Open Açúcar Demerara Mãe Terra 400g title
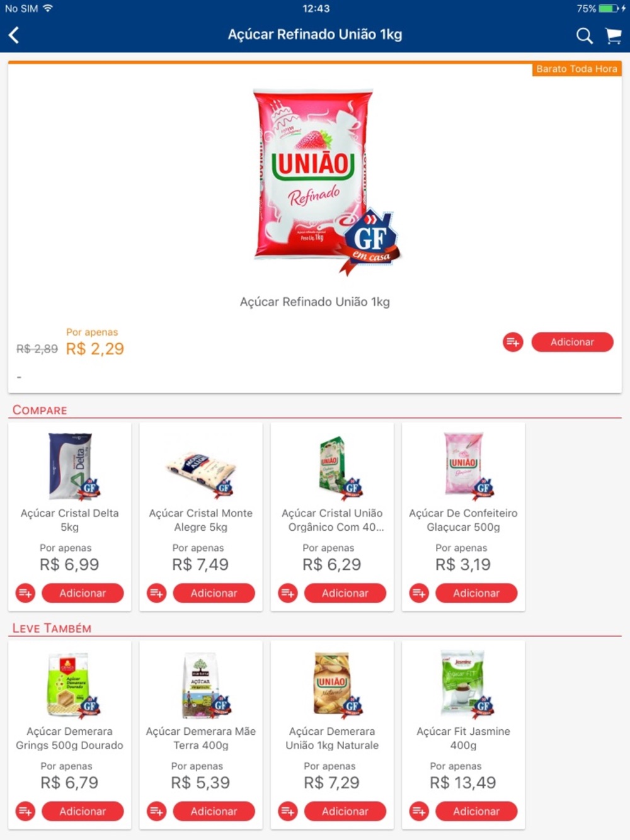The width and height of the screenshot is (630, 840). coord(201,738)
